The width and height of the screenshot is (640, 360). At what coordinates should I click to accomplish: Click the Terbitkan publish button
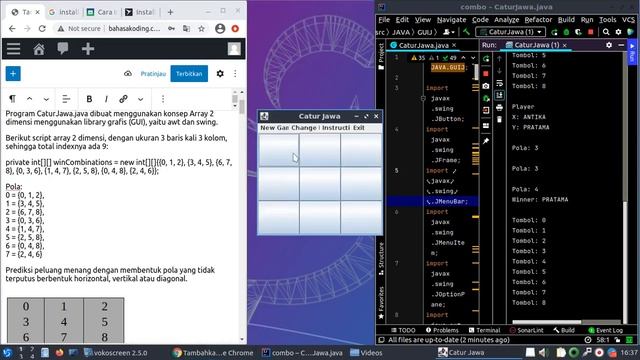pyautogui.click(x=189, y=74)
